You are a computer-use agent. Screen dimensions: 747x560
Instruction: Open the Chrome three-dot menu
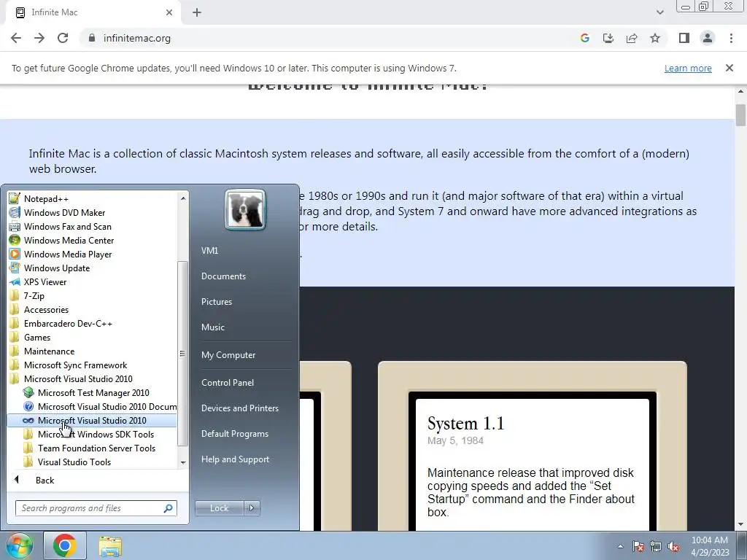coord(731,38)
